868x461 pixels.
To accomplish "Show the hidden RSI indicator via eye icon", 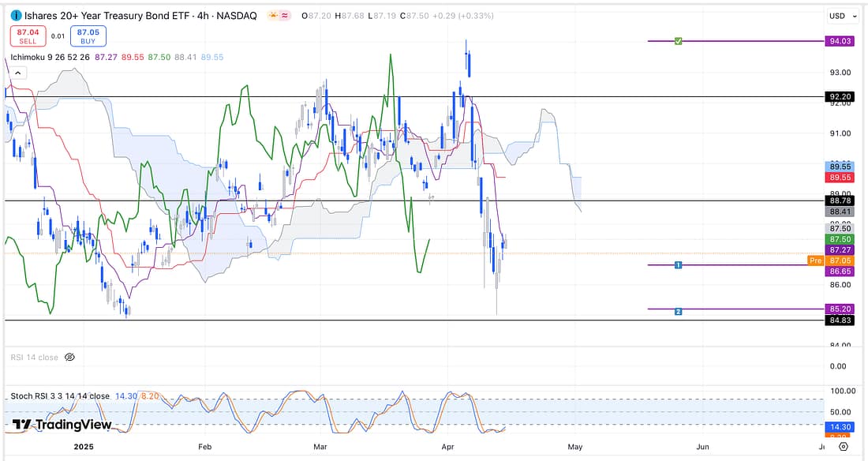I will (69, 358).
